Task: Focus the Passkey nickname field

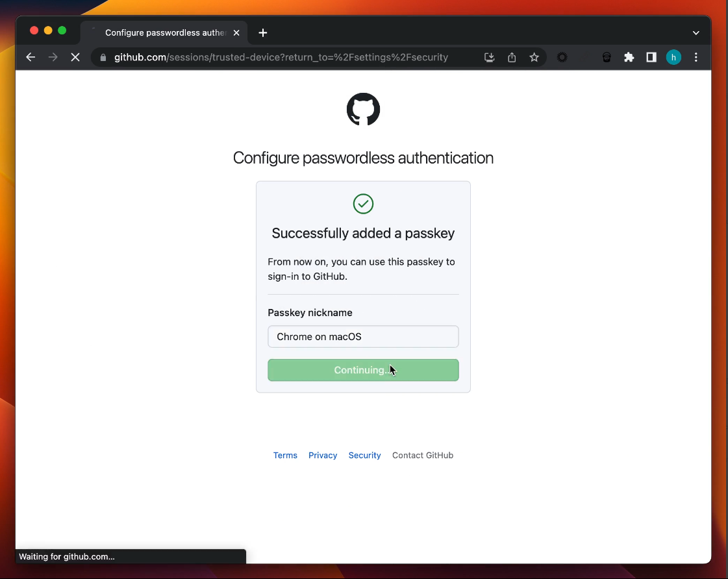Action: pyautogui.click(x=363, y=336)
